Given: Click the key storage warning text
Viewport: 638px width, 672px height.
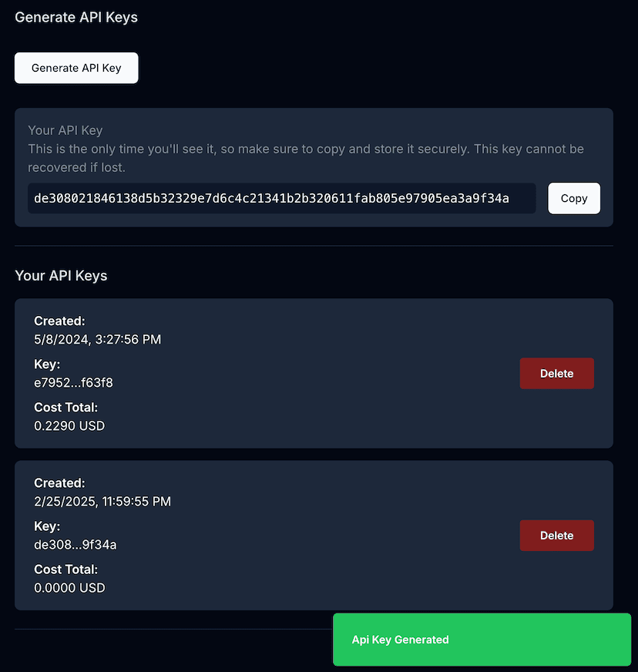Looking at the screenshot, I should pyautogui.click(x=306, y=157).
